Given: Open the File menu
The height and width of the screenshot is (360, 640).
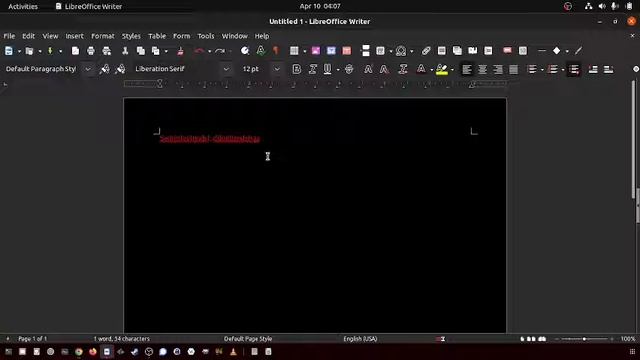Looking at the screenshot, I should click(9, 36).
